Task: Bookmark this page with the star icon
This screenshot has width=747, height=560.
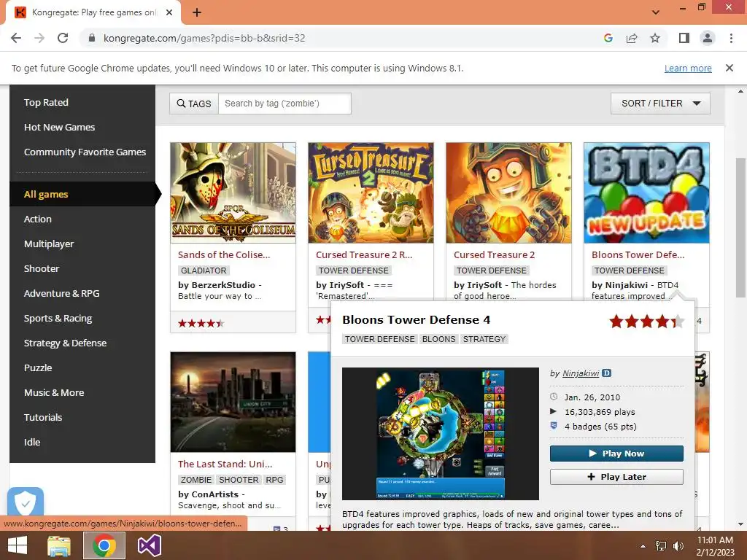Action: coord(655,38)
